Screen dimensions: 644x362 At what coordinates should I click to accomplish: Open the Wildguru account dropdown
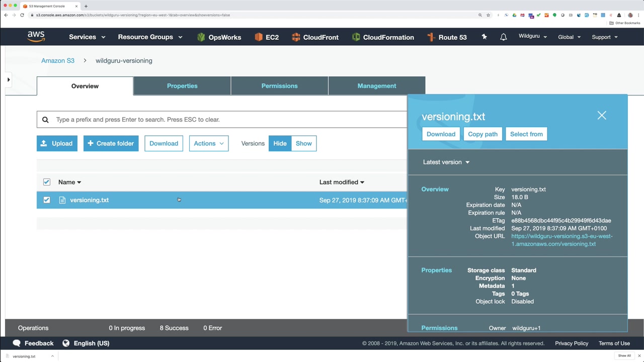tap(533, 37)
